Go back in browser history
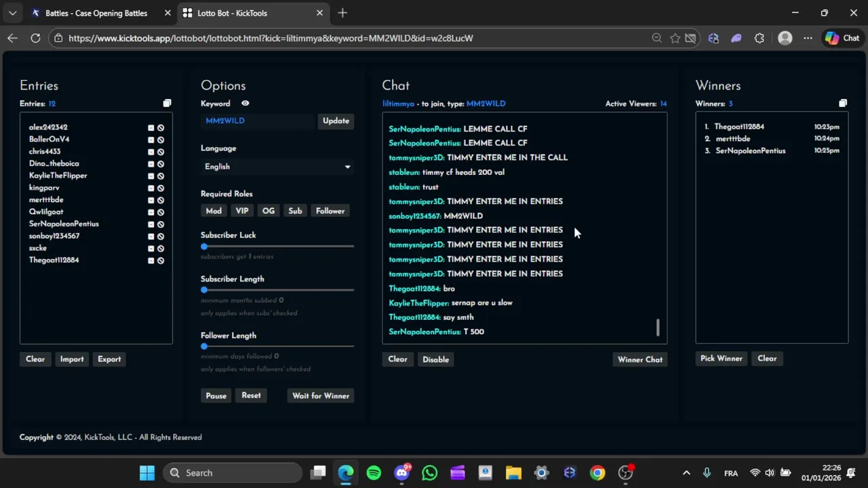868x488 pixels. click(12, 39)
